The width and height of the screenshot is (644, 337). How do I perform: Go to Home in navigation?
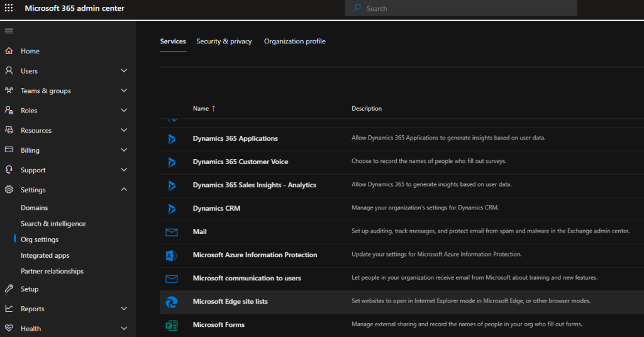tap(30, 51)
